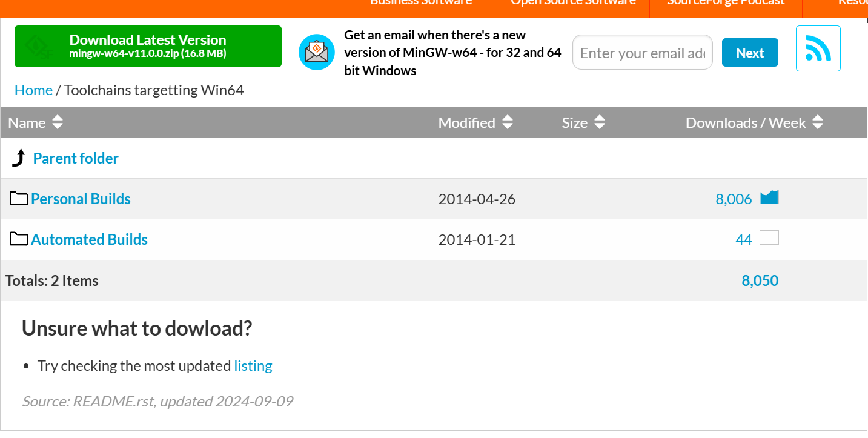The height and width of the screenshot is (438, 868).
Task: Click the RSS feed icon
Action: pos(818,48)
